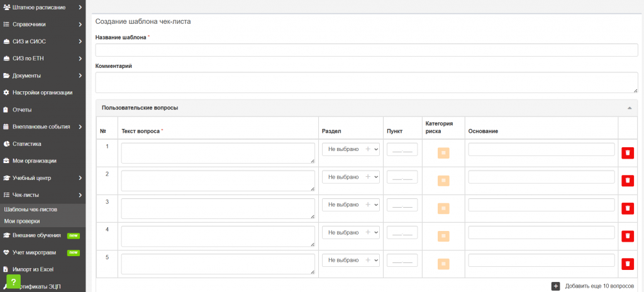Delete question row 2 with red trash icon
Image resolution: width=644 pixels, height=292 pixels.
point(628,181)
